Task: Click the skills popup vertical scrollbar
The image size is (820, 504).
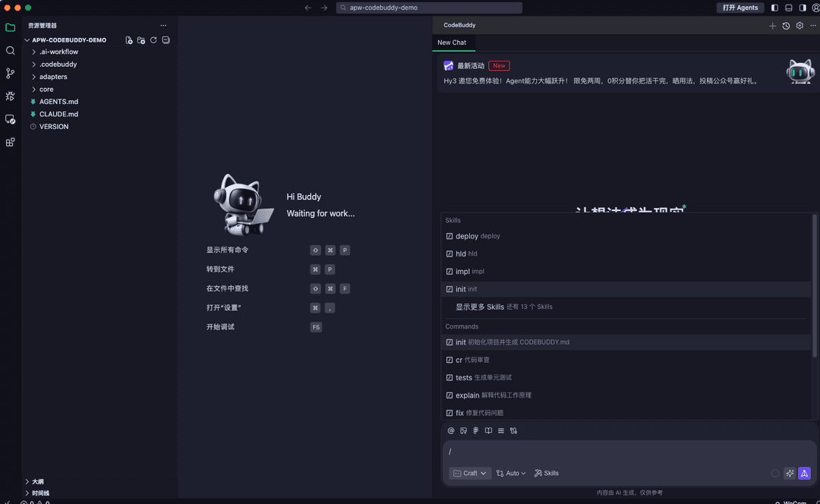Action: click(814, 286)
